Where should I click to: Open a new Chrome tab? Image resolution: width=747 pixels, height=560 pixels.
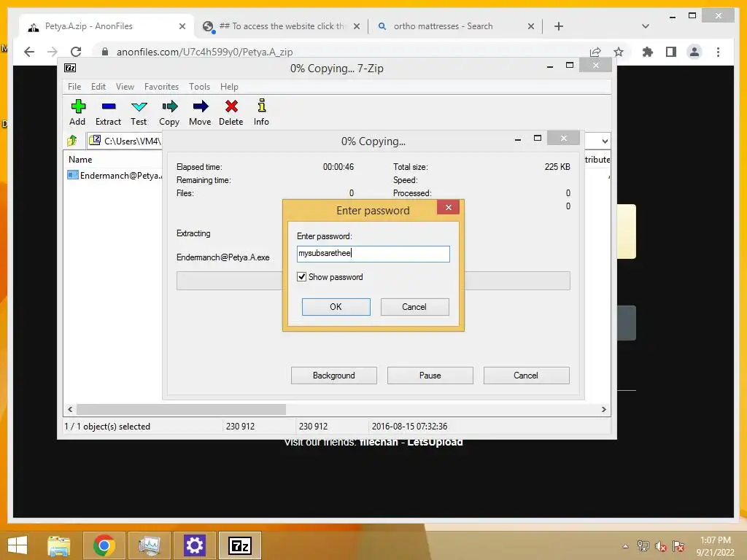pyautogui.click(x=559, y=26)
